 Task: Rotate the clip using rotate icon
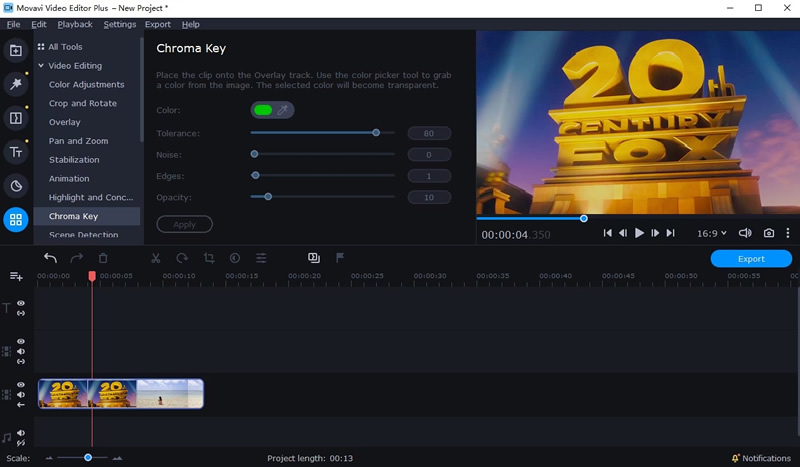click(182, 258)
